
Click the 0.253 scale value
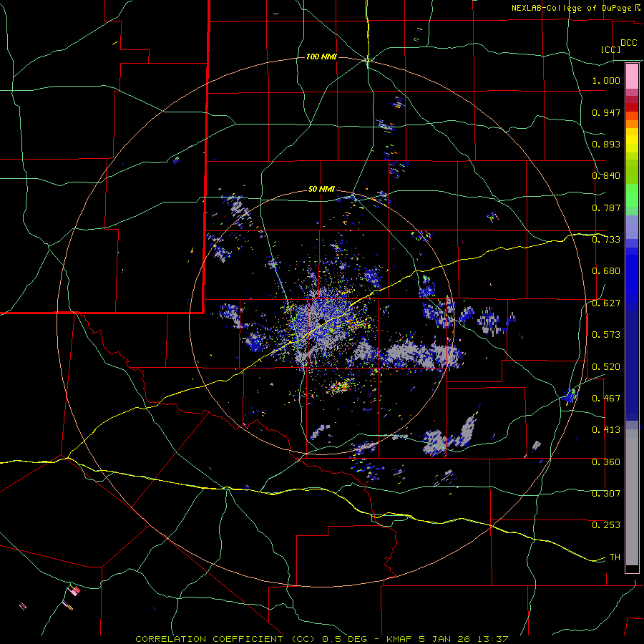pyautogui.click(x=606, y=525)
